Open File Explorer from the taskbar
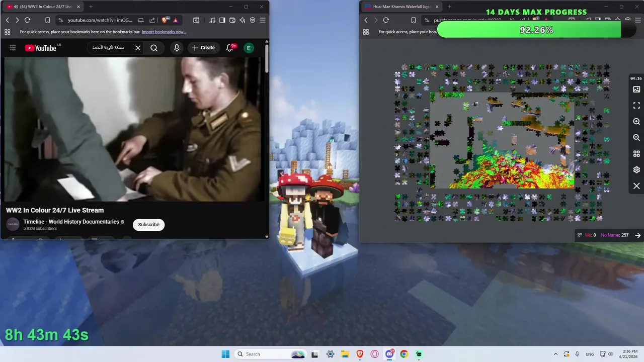The height and width of the screenshot is (362, 644). [345, 354]
